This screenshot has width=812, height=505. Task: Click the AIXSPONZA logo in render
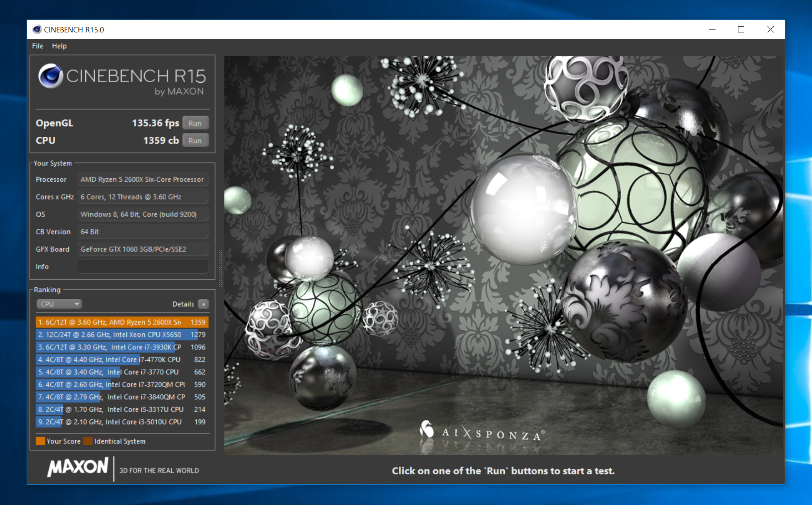point(481,432)
